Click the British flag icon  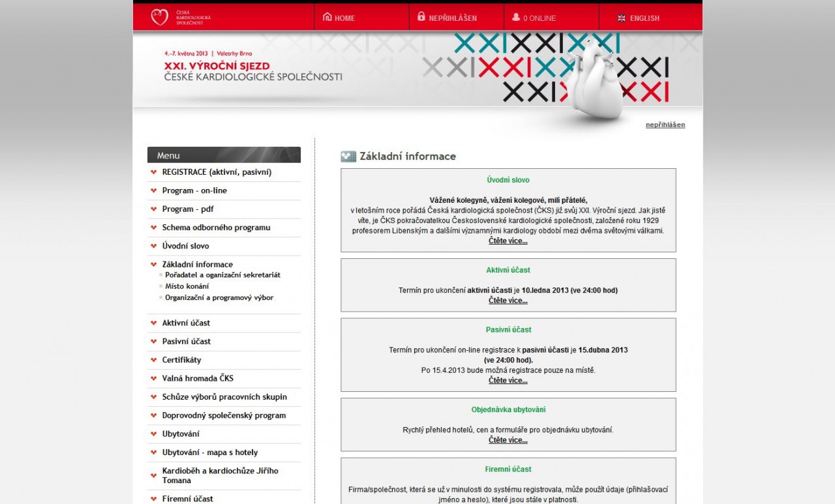point(622,18)
